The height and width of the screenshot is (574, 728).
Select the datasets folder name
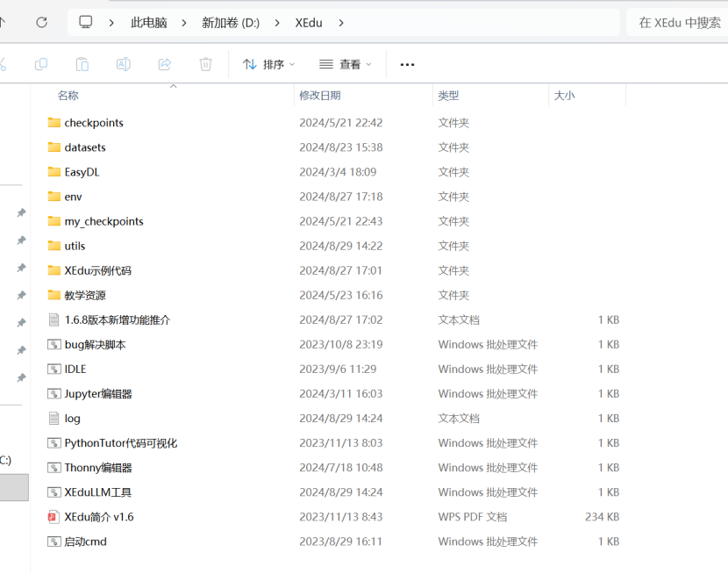85,147
